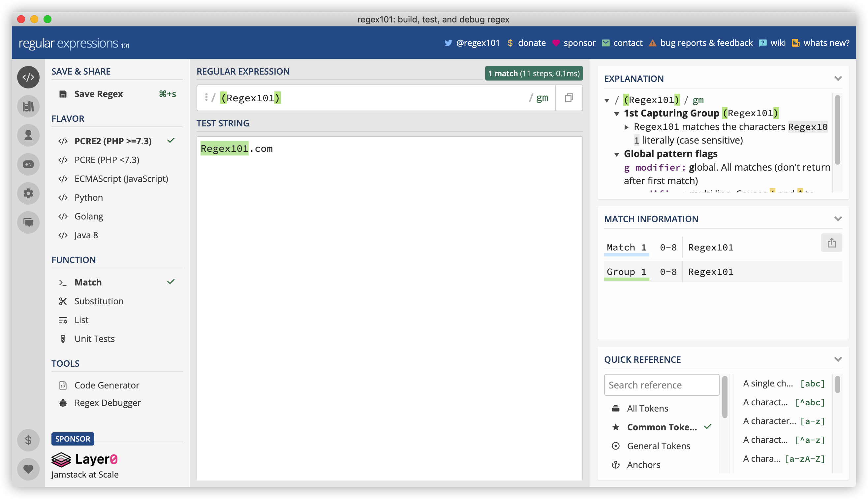
Task: Click the Save Regex button
Action: coord(99,94)
